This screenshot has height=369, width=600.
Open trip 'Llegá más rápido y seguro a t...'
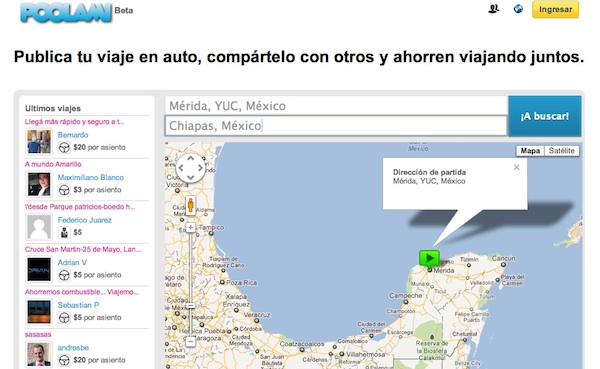(75, 122)
